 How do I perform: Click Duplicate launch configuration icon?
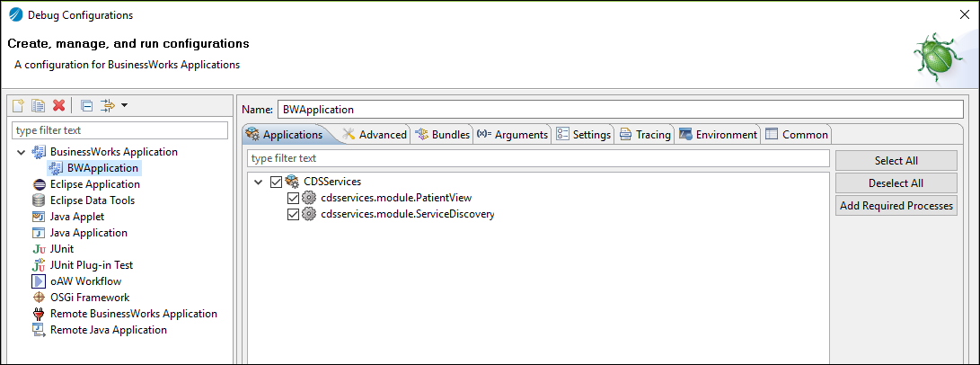(39, 105)
